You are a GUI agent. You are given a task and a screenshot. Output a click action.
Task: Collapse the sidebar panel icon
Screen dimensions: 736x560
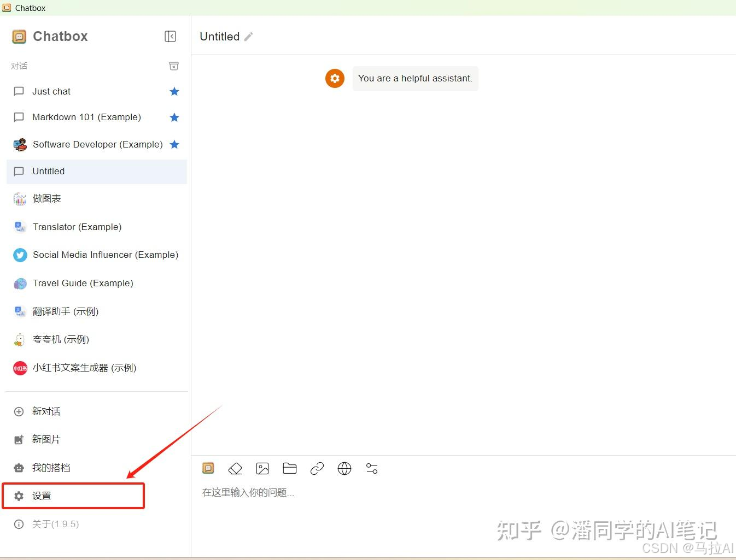[170, 37]
